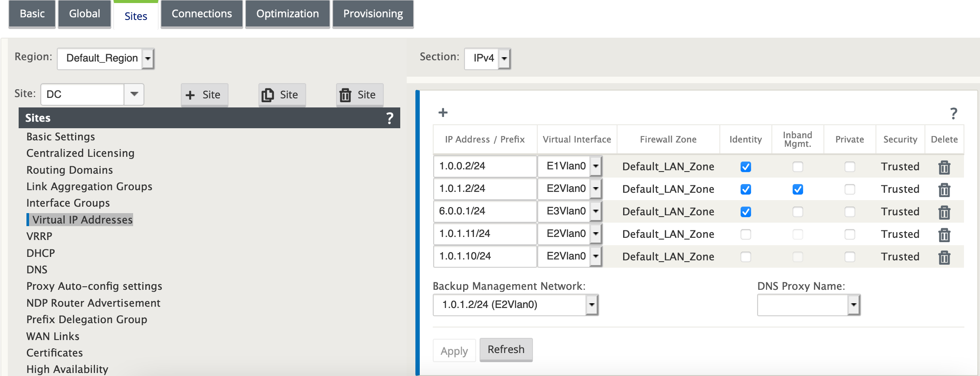Delete the 6.0.0.1/24 row

point(944,212)
